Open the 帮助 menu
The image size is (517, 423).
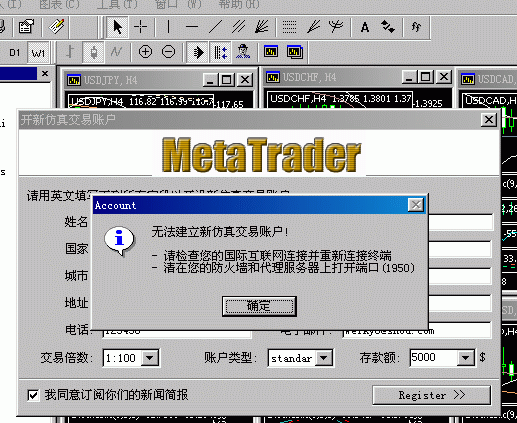tap(239, 4)
